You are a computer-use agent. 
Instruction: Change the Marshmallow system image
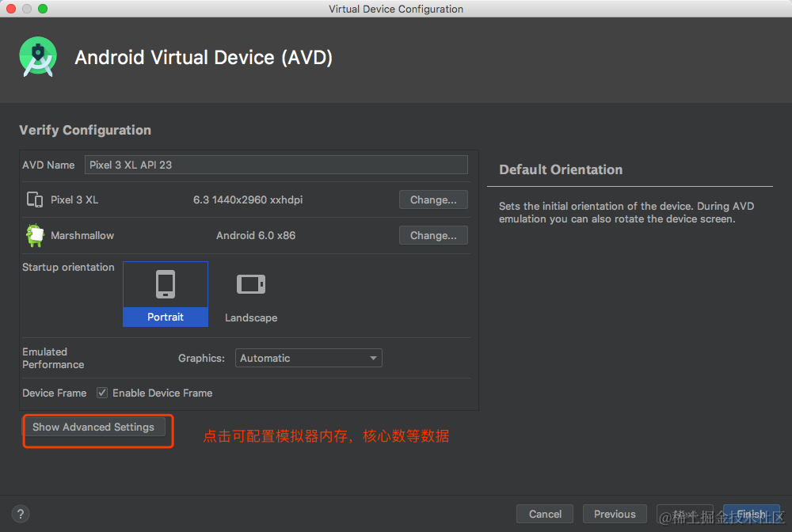pos(433,235)
